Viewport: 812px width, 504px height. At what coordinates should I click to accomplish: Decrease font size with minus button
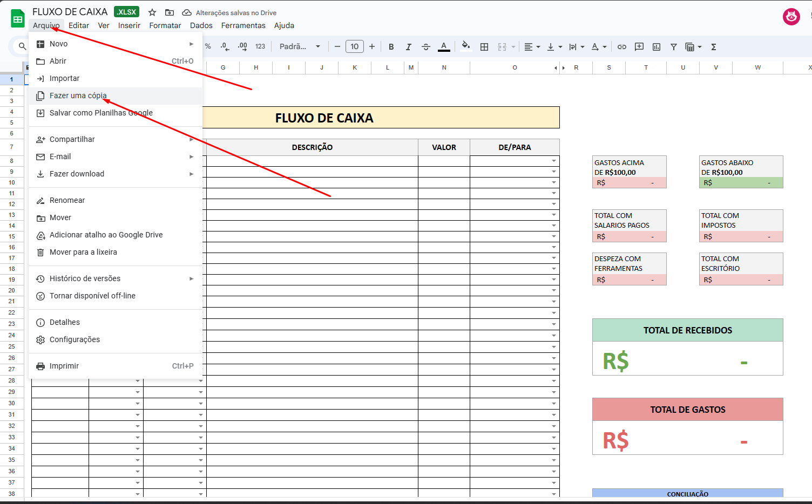337,47
